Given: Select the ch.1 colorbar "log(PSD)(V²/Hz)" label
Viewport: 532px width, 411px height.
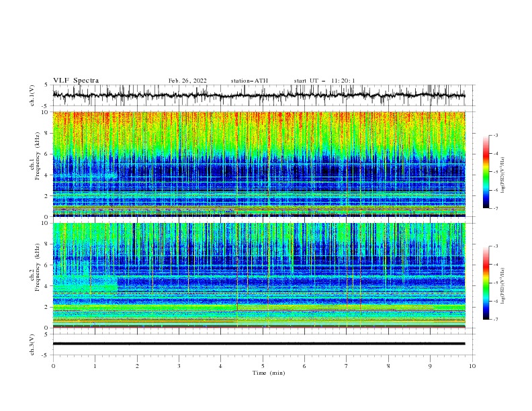Looking at the screenshot, I should pyautogui.click(x=502, y=175).
